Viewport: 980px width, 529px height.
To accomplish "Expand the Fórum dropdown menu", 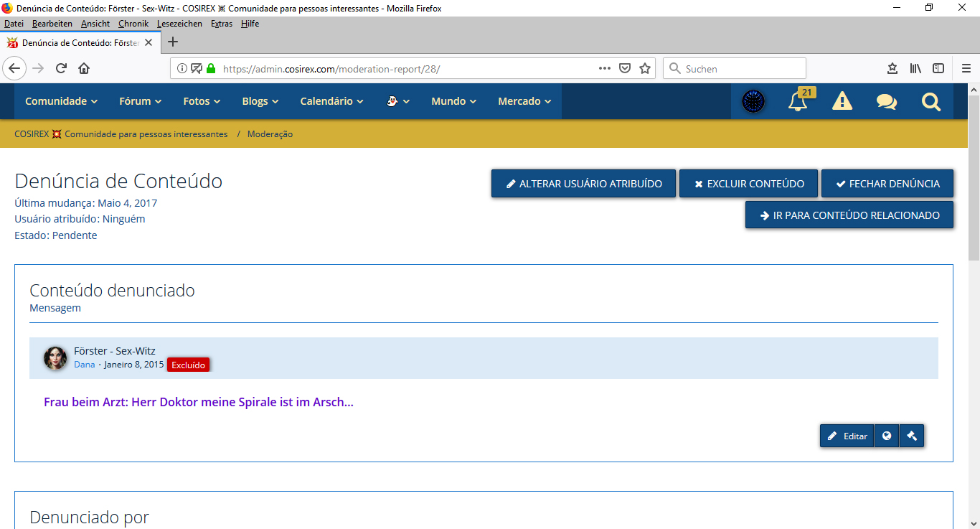I will tap(140, 101).
